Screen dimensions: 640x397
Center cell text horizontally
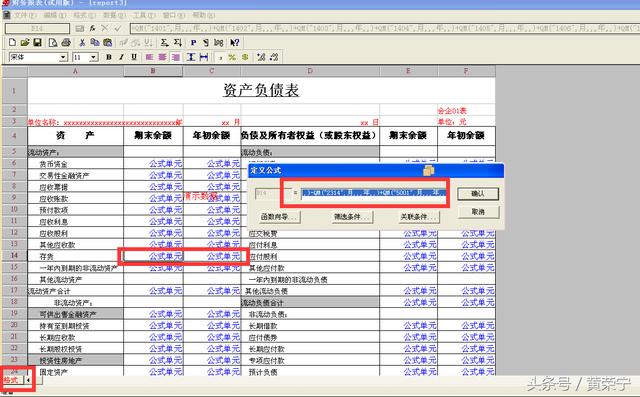pyautogui.click(x=162, y=57)
